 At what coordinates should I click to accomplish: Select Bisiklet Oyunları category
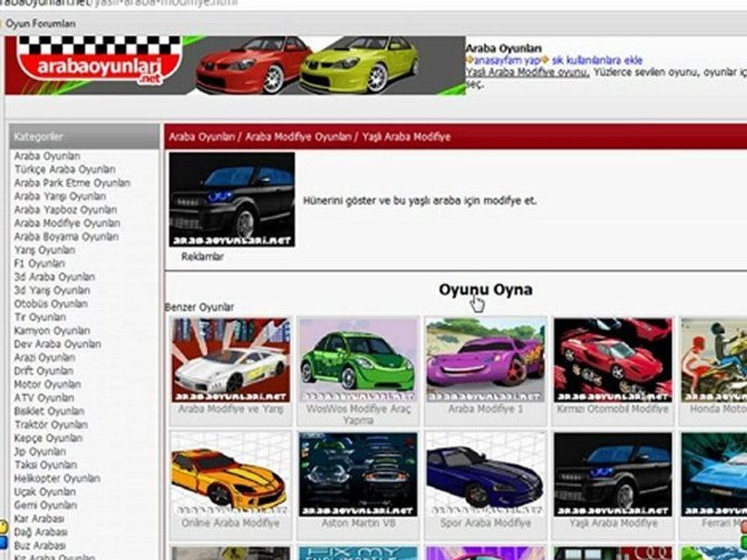(49, 411)
